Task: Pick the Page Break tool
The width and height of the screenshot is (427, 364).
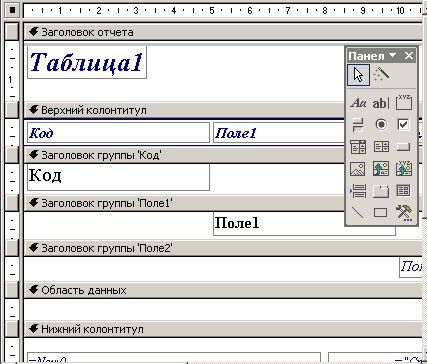Action: tap(358, 191)
